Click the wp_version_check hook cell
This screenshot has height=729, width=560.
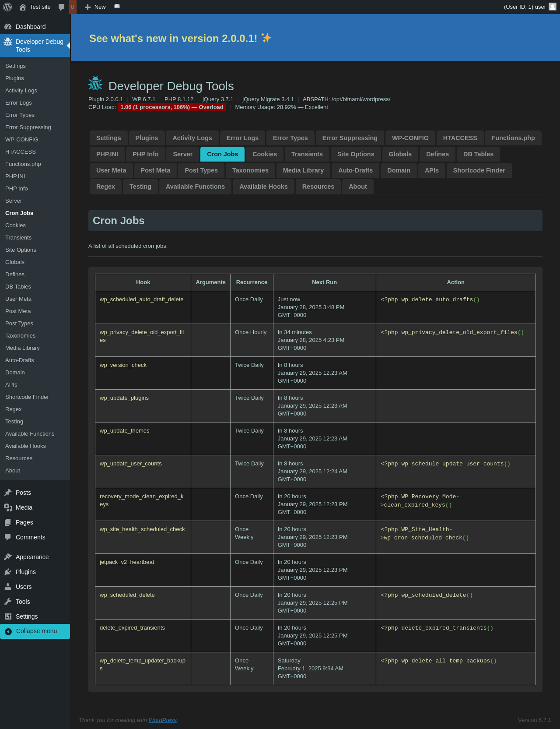(123, 365)
